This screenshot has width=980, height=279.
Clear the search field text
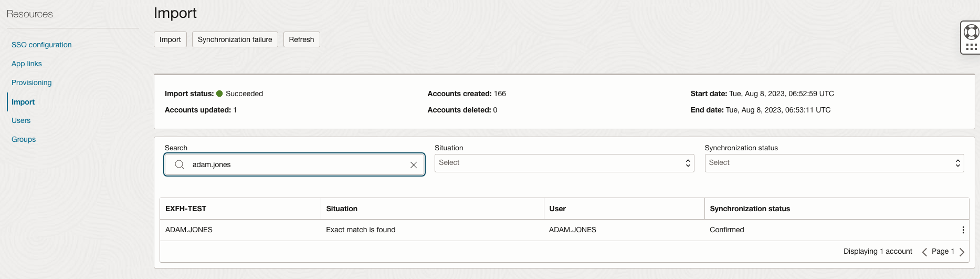[x=414, y=165]
